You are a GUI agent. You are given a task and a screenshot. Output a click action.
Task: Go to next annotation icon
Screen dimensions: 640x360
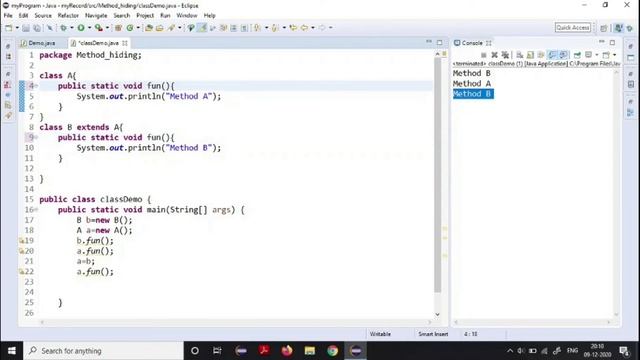click(x=257, y=28)
